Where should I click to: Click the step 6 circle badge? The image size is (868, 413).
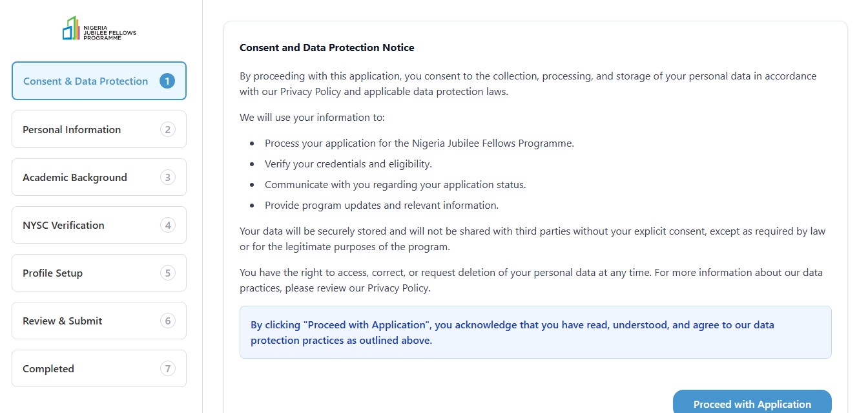tap(168, 321)
